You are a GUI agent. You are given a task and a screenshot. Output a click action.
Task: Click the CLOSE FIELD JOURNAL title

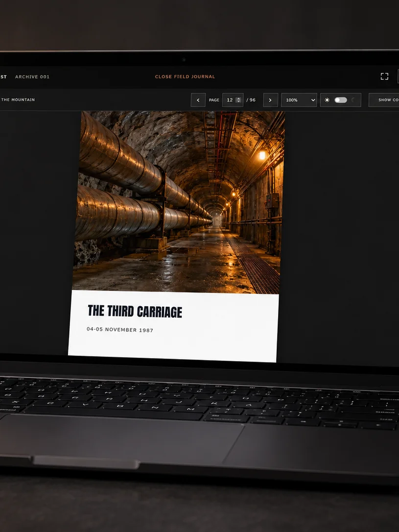pos(185,77)
